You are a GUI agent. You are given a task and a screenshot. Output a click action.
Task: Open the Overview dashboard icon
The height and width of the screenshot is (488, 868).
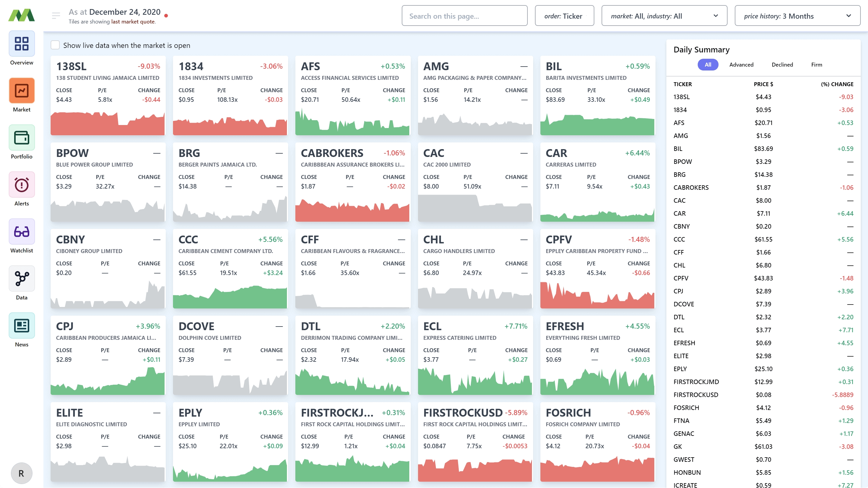pos(22,44)
